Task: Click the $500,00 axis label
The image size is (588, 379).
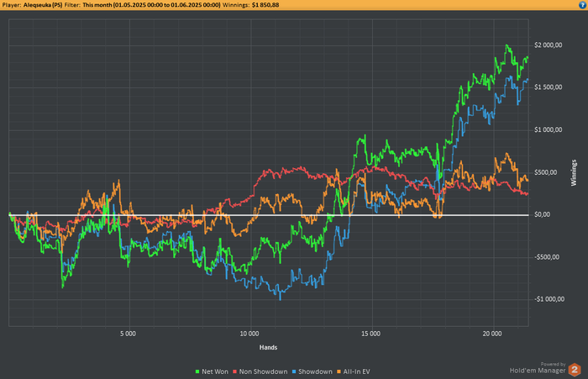Action: click(x=545, y=172)
